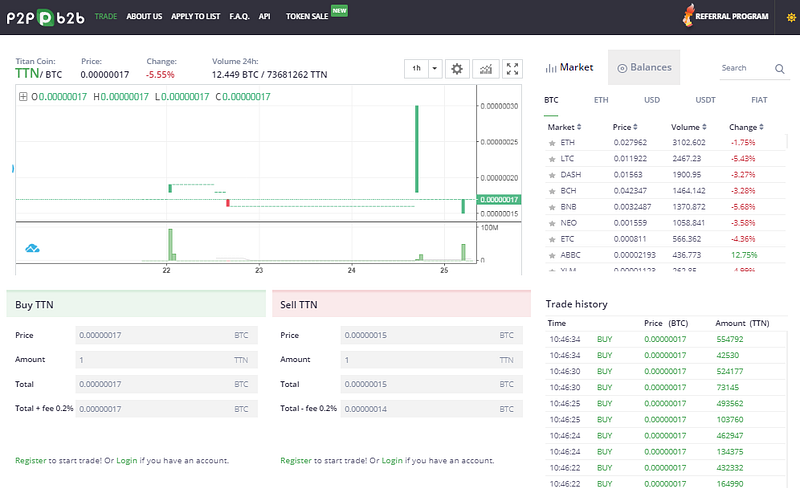
Task: Sort markets by Market column
Action: tap(564, 127)
